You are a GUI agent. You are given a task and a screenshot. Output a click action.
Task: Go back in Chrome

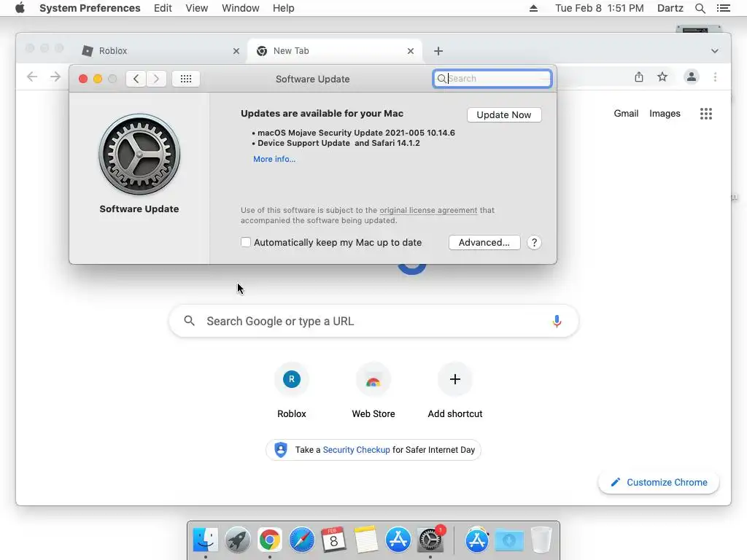click(x=32, y=77)
